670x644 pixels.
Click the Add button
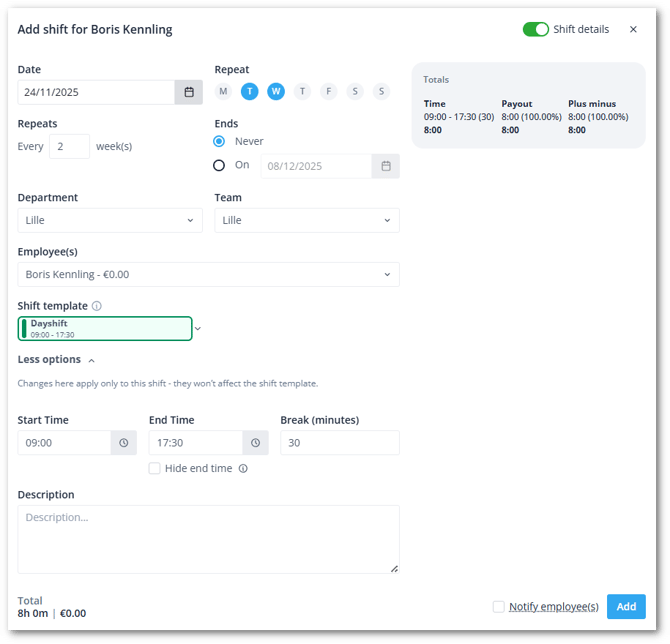coord(626,607)
